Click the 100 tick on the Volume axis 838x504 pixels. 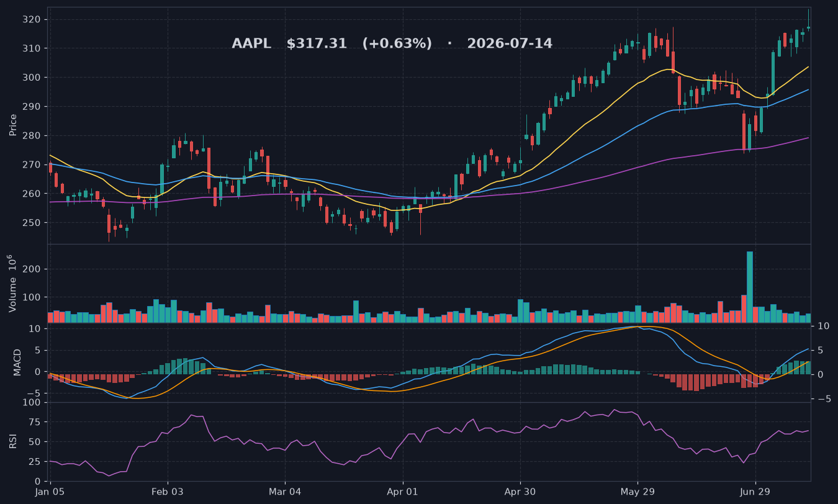pyautogui.click(x=32, y=297)
